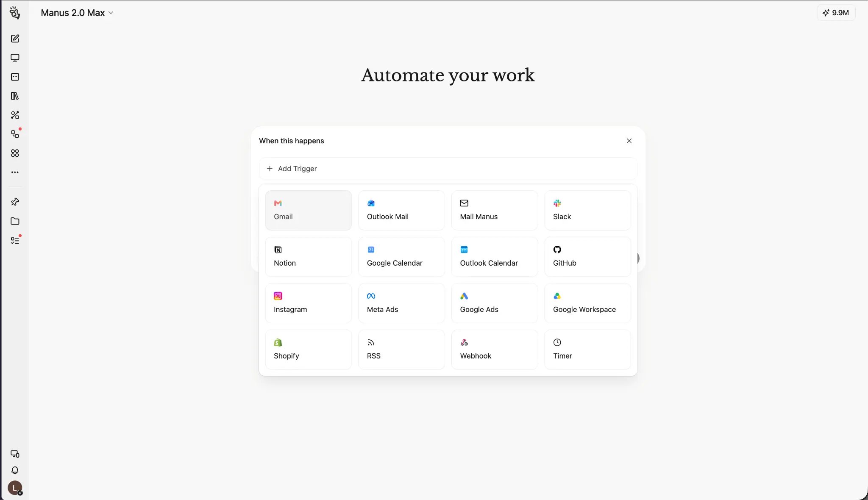Start a new task with the pencil icon
This screenshot has height=500, width=868.
click(x=15, y=39)
